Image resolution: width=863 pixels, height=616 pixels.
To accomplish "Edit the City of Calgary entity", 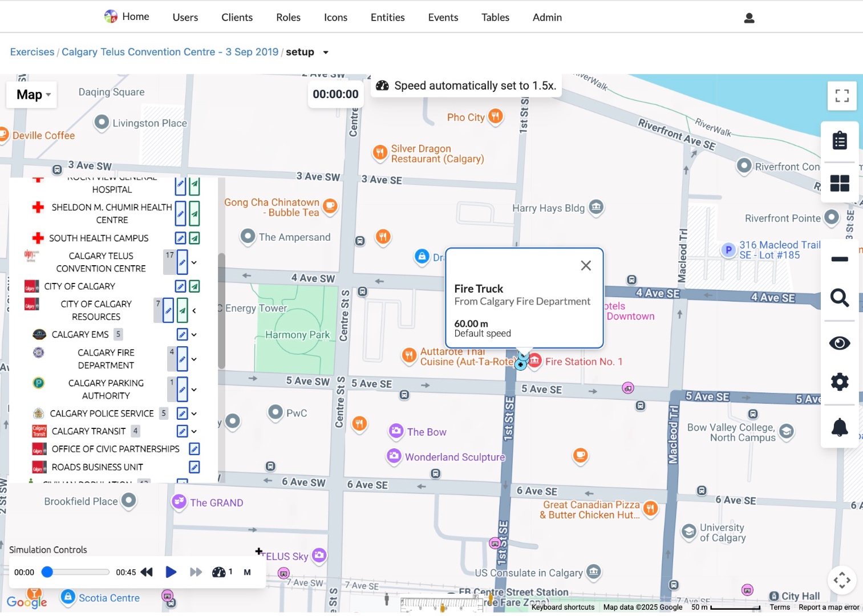I will pyautogui.click(x=180, y=286).
